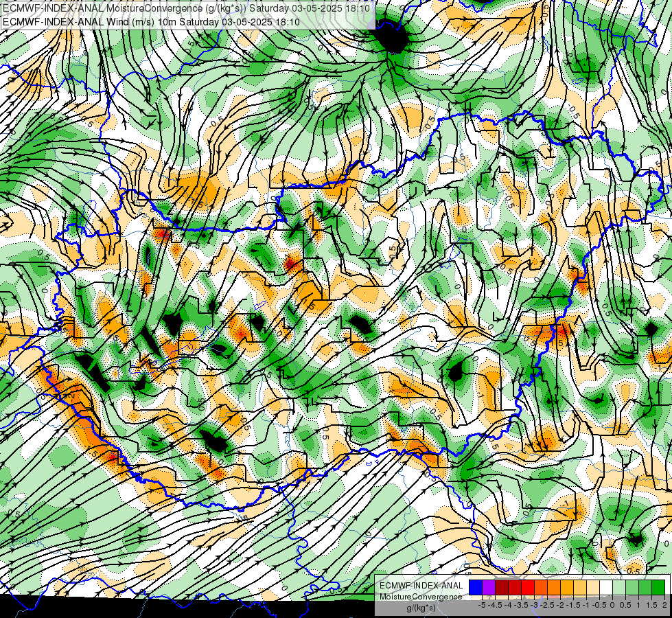This screenshot has height=618, width=672.
Task: Click the white legend color swatch
Action: click(606, 588)
